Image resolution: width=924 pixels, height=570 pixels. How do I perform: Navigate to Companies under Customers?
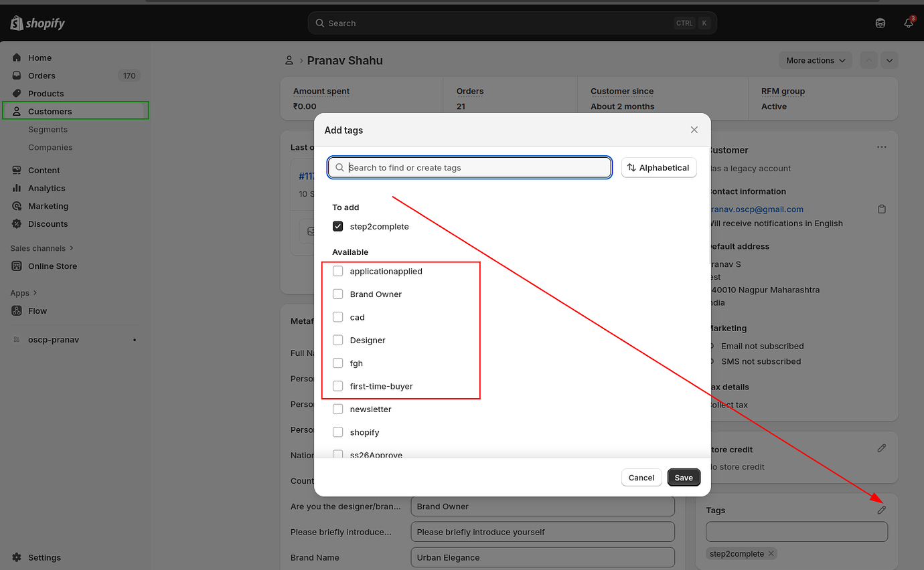click(49, 147)
